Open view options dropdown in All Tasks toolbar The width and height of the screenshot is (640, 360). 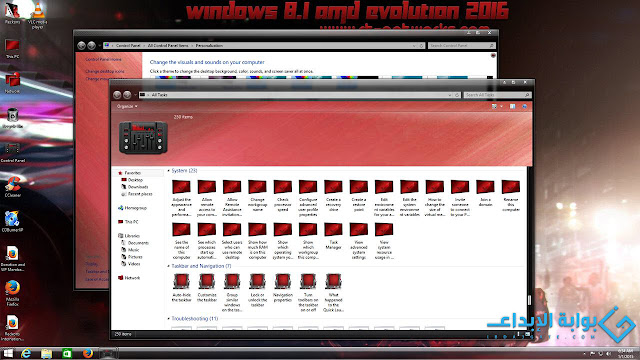click(501, 107)
